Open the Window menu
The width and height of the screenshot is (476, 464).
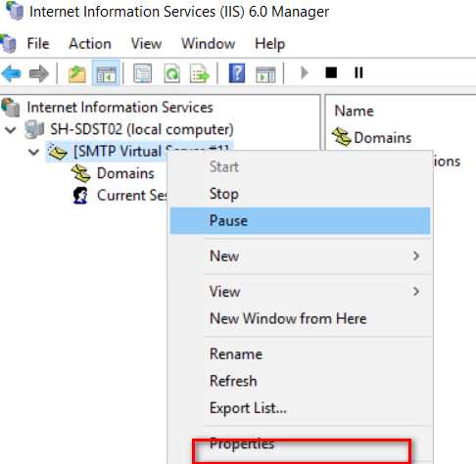209,43
